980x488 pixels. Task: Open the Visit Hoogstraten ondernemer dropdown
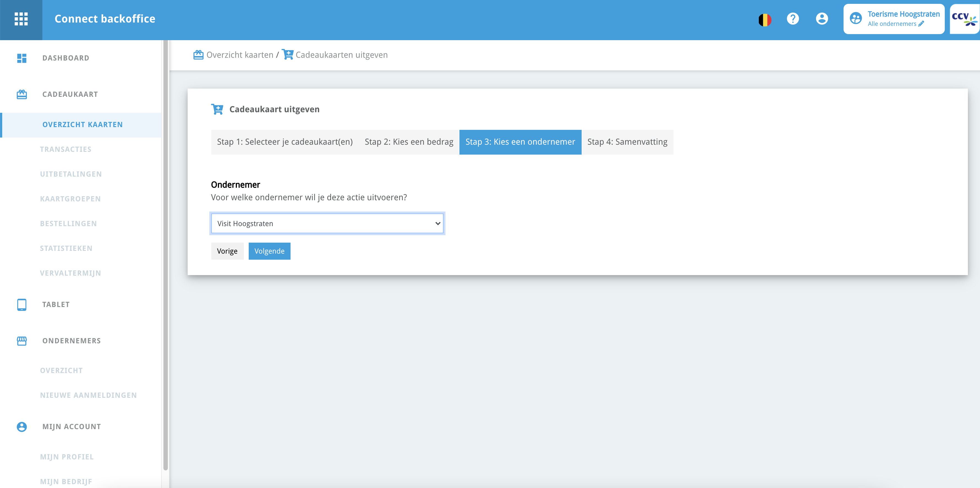coord(327,224)
